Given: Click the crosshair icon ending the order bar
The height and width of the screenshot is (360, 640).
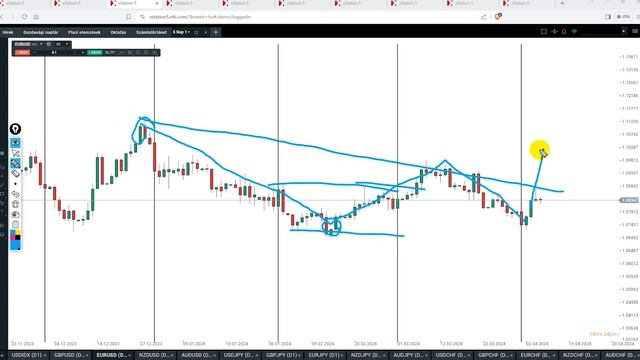Looking at the screenshot, I should click(155, 52).
